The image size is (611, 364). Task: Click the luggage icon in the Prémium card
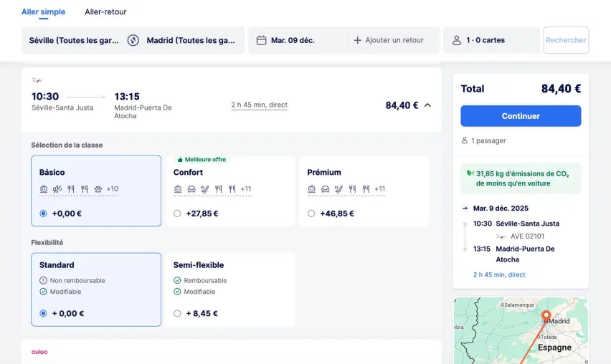click(x=312, y=189)
